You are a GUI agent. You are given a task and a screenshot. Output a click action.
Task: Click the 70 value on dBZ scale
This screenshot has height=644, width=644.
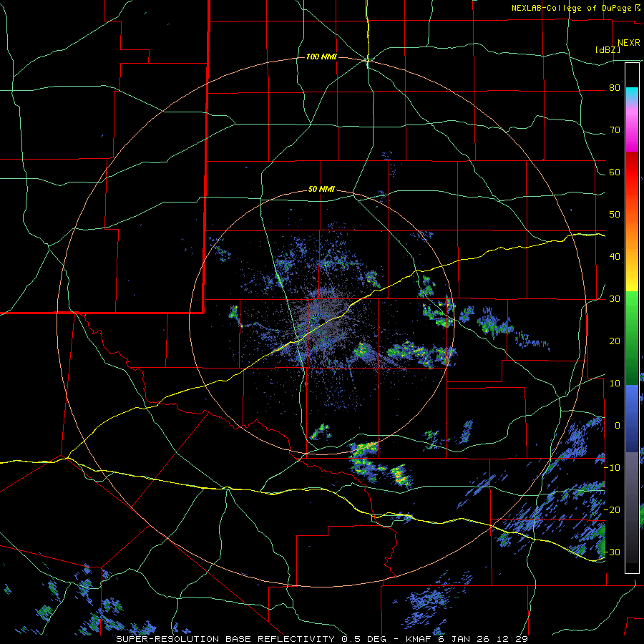click(x=615, y=130)
